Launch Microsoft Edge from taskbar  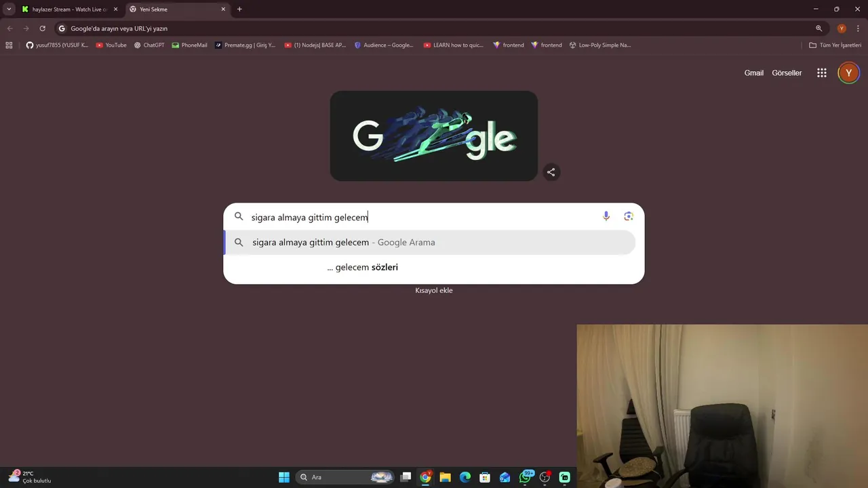click(x=465, y=477)
